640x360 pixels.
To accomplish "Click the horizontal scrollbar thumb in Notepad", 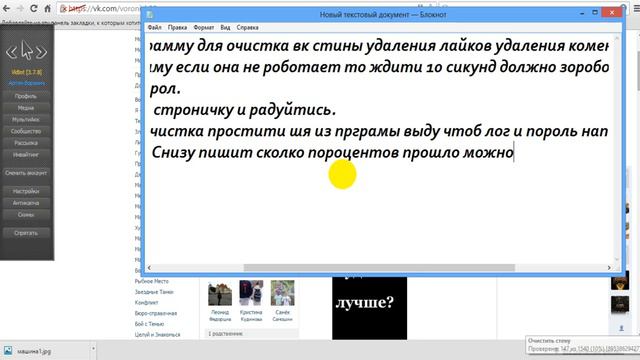I will (x=379, y=268).
